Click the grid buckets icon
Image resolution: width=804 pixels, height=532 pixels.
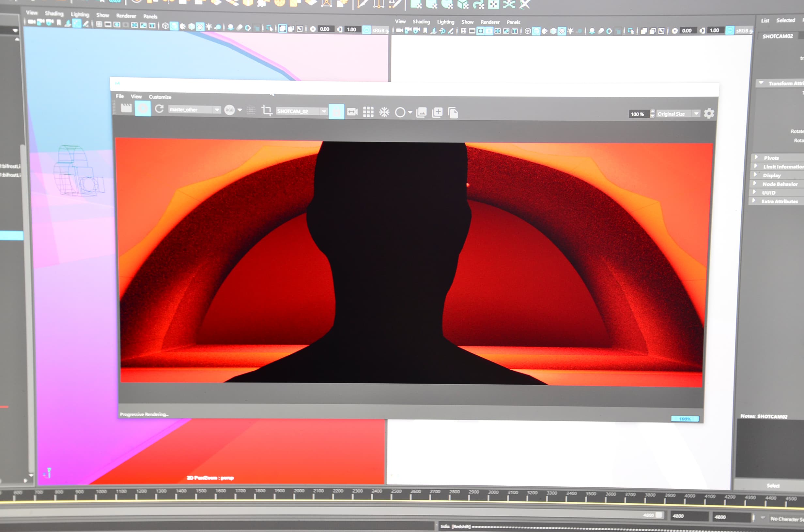click(368, 112)
